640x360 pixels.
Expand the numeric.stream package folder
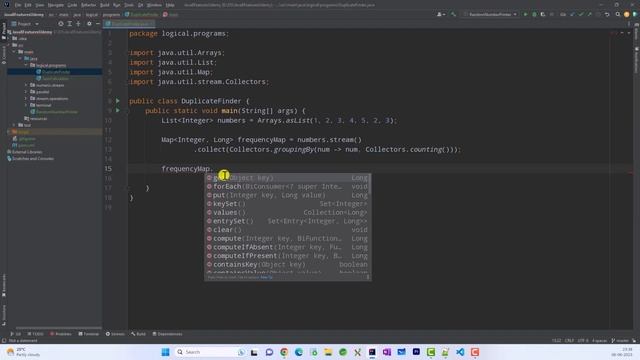[26, 85]
